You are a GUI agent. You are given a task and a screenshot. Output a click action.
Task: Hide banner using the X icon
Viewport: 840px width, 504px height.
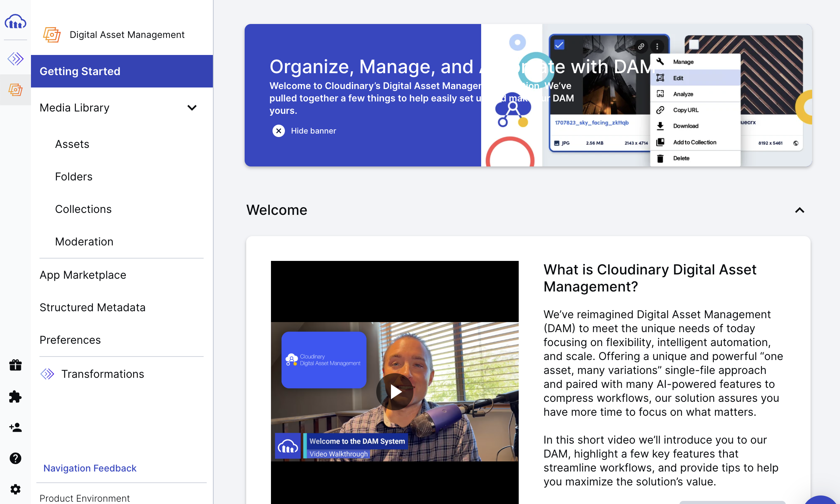279,131
